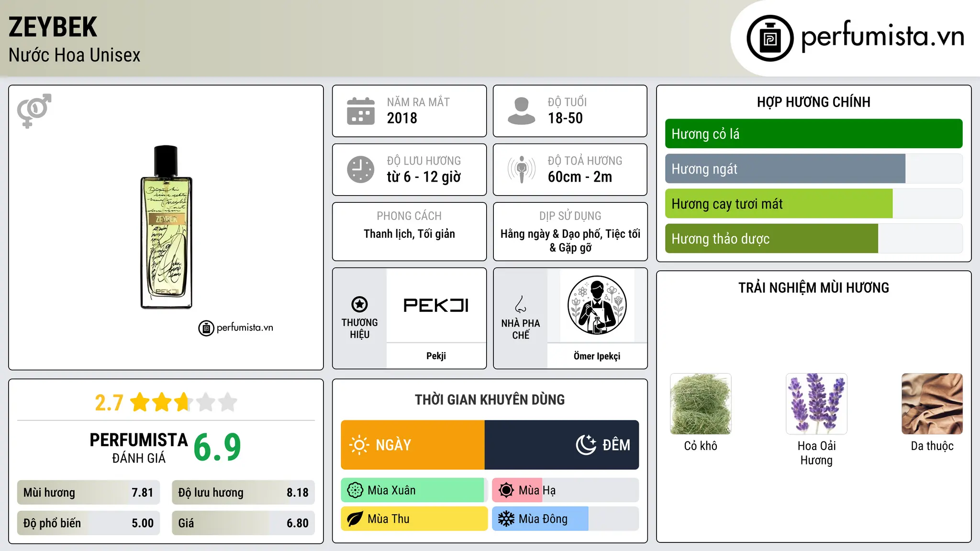Click the flower icon for Mùa Xuân
980x551 pixels.
coord(355,490)
